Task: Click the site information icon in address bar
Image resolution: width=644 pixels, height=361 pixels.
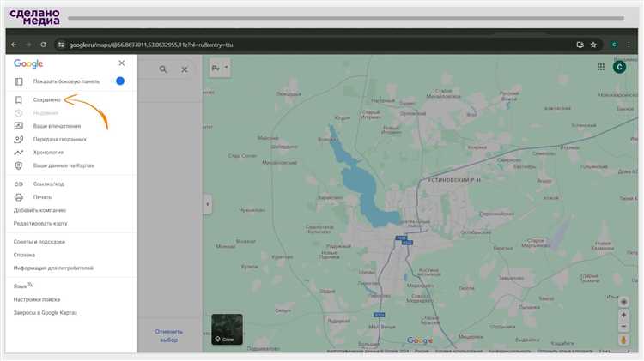Action: [61, 45]
